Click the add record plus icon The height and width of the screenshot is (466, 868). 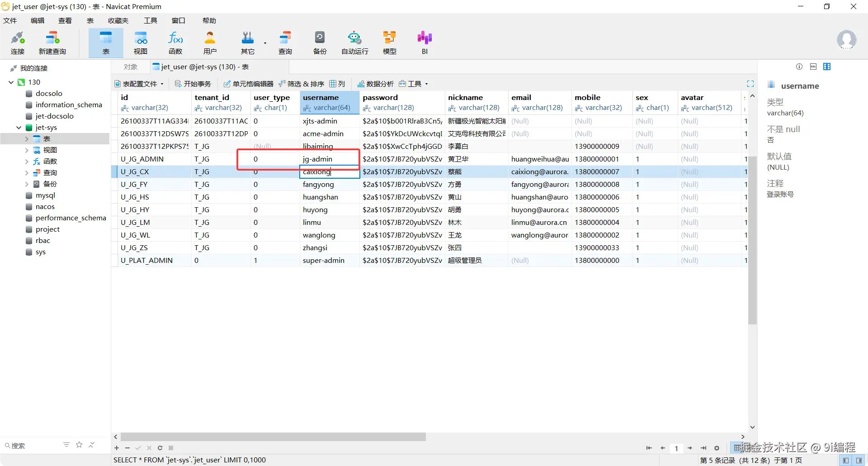pos(117,448)
